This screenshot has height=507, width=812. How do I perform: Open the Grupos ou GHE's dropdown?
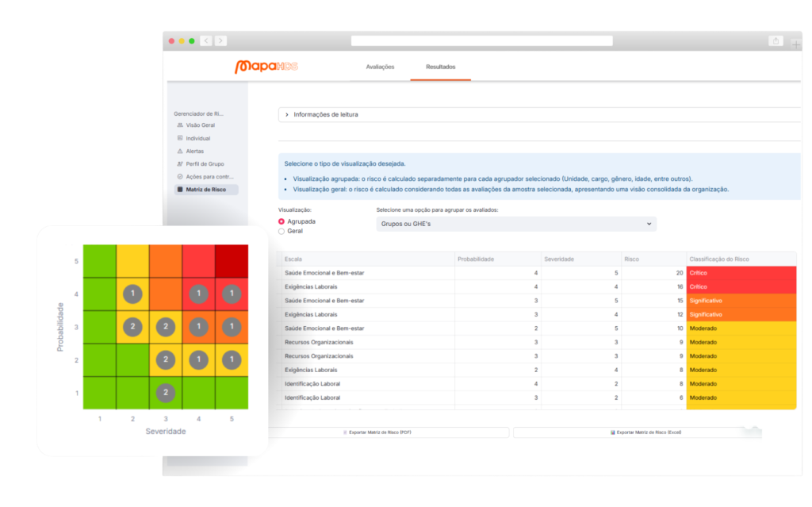coord(515,225)
